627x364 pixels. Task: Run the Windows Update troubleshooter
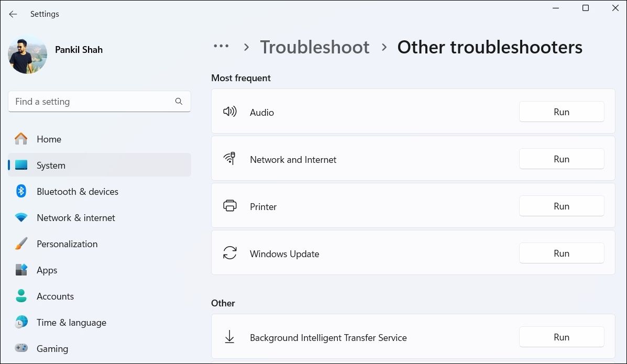(x=561, y=253)
